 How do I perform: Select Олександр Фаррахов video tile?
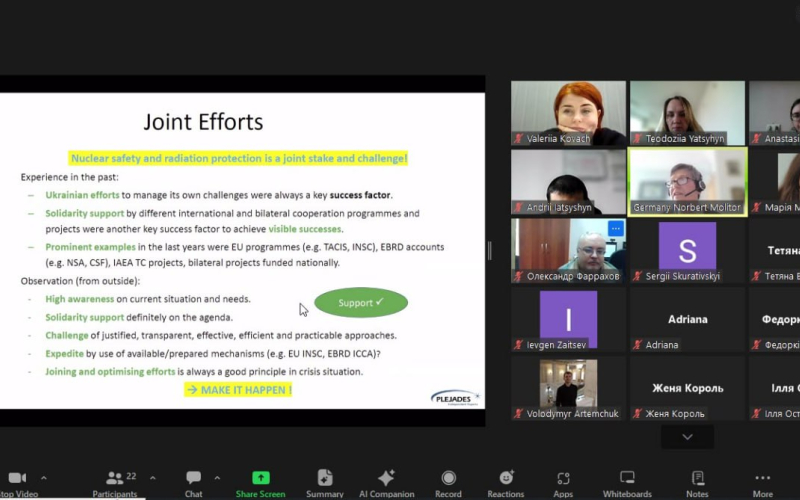point(568,251)
